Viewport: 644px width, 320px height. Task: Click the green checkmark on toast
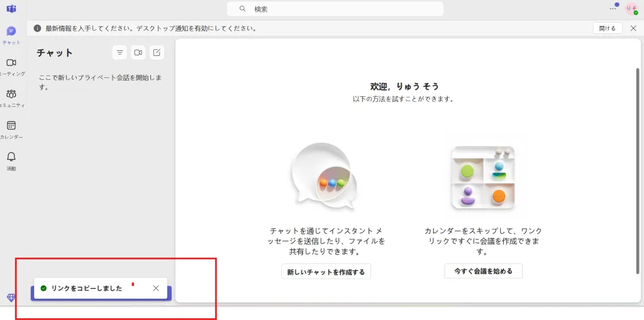[x=43, y=289]
